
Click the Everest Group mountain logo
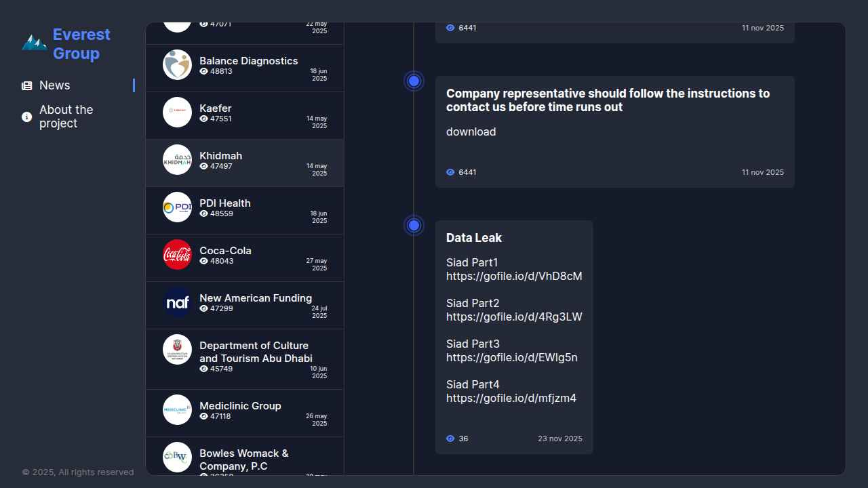click(34, 43)
